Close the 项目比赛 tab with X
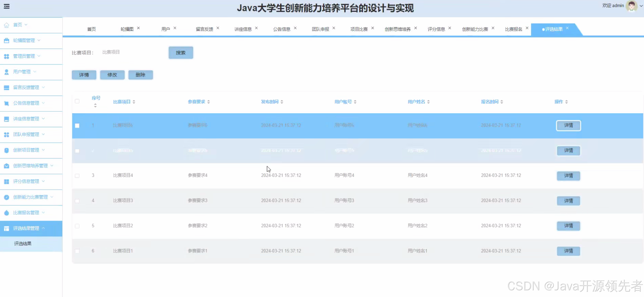Viewport: 644px width, 297px height. click(373, 28)
